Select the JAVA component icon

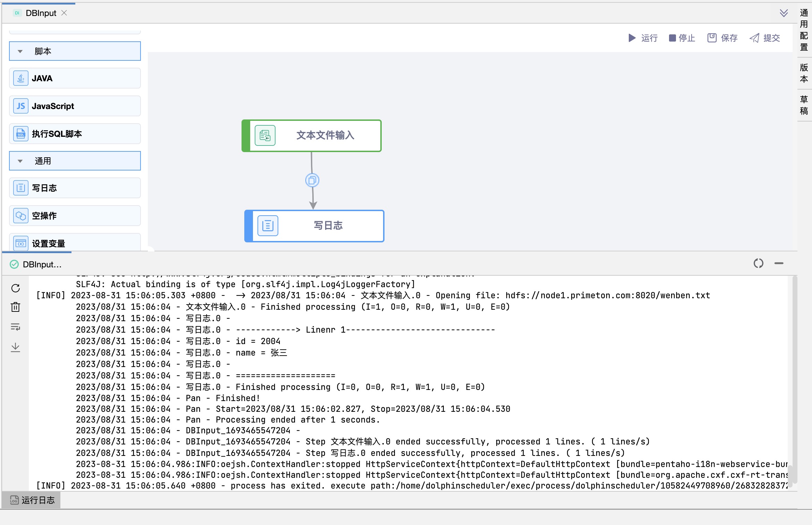click(21, 78)
